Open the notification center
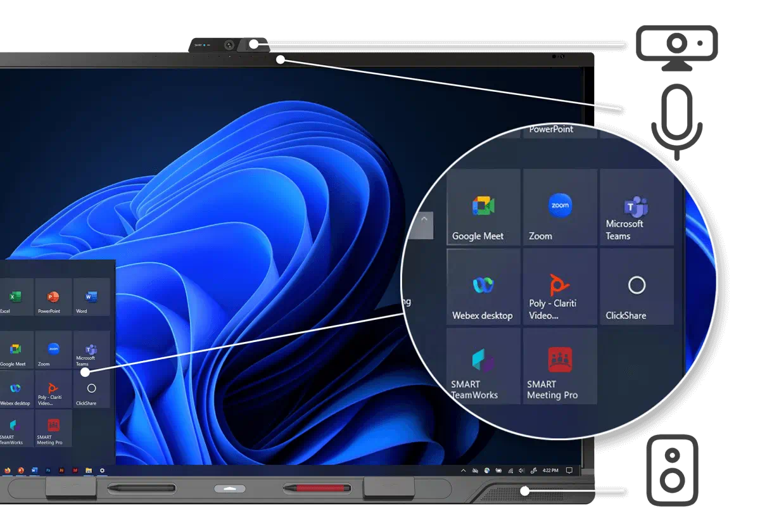The width and height of the screenshot is (760, 532). (x=569, y=471)
